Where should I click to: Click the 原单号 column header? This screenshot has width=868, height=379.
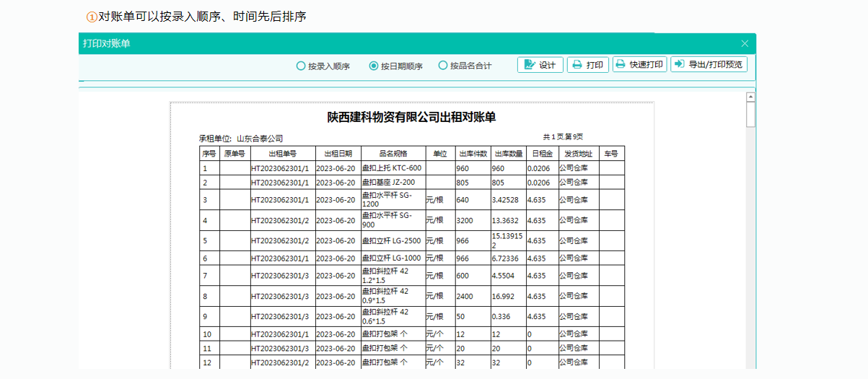(x=234, y=154)
